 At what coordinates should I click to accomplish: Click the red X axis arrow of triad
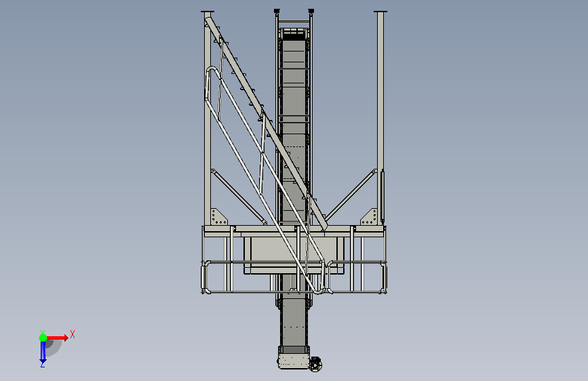[x=58, y=338]
